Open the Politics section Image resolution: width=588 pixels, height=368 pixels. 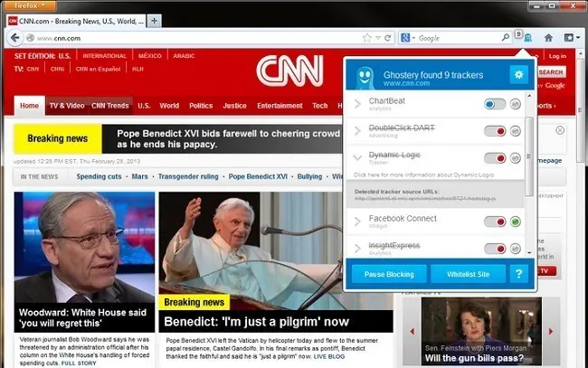[x=201, y=106]
